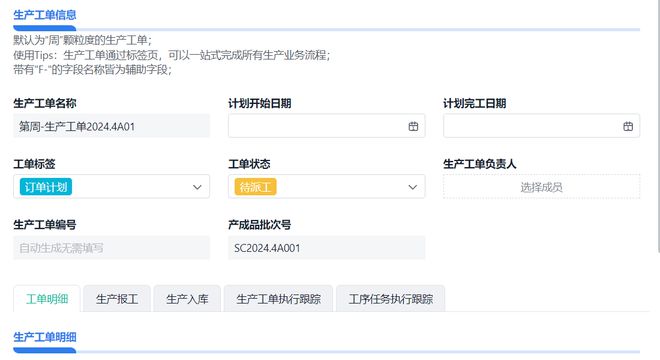660x360 pixels.
Task: Open calendar icon for 计划完工日期
Action: 628,126
